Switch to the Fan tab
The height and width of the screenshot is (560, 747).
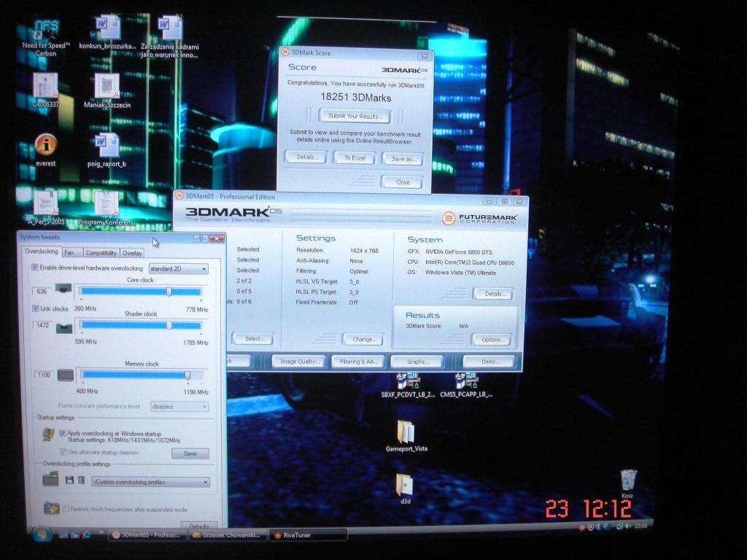pos(72,253)
